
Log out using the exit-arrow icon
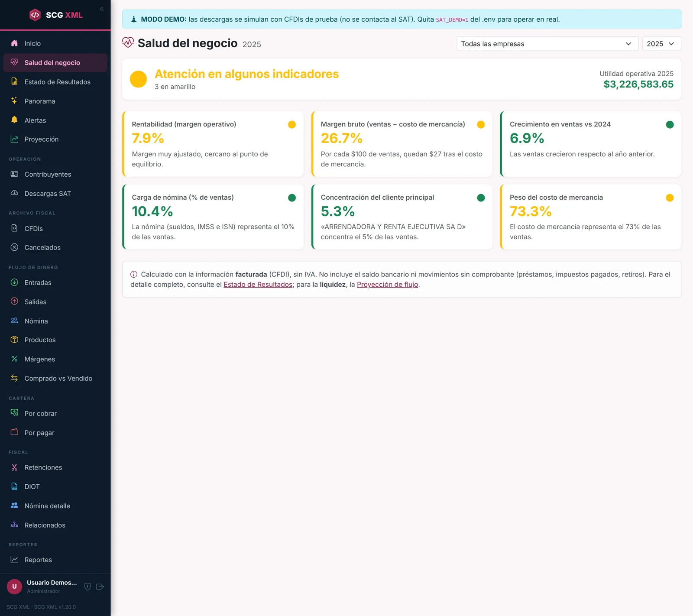point(100,587)
